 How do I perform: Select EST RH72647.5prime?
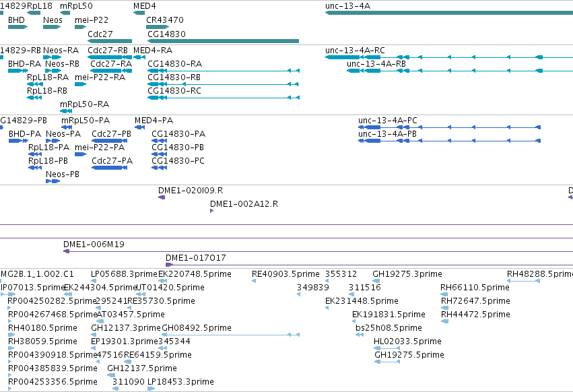445,308
